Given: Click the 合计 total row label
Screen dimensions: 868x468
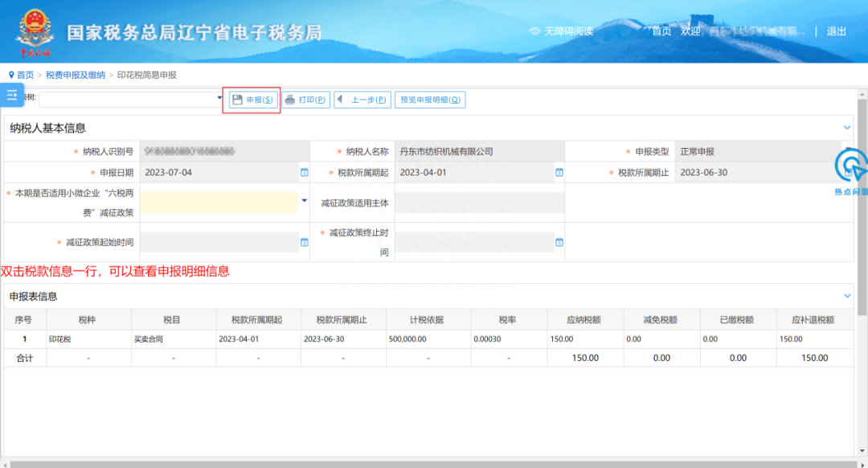Looking at the screenshot, I should click(x=24, y=358).
